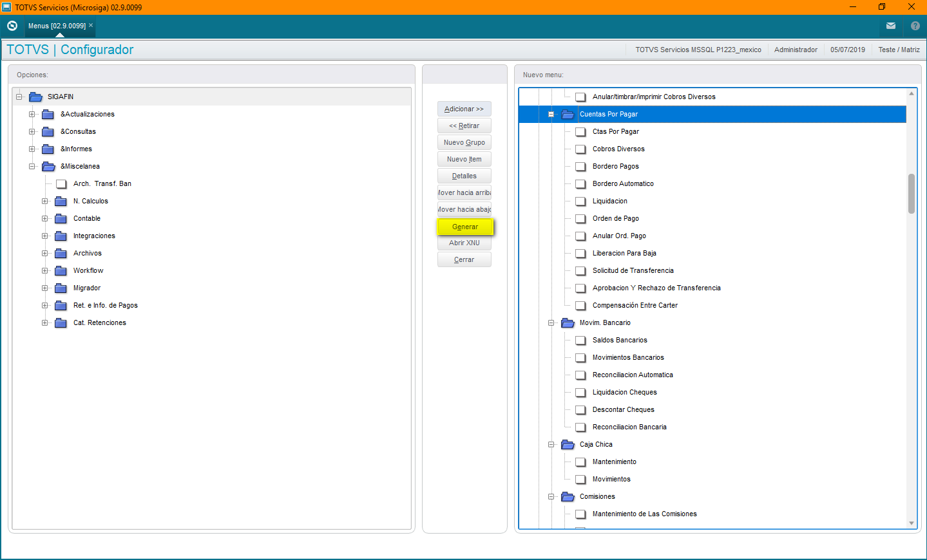The width and height of the screenshot is (927, 560).
Task: Click the Nuevo Grupo button
Action: [464, 142]
